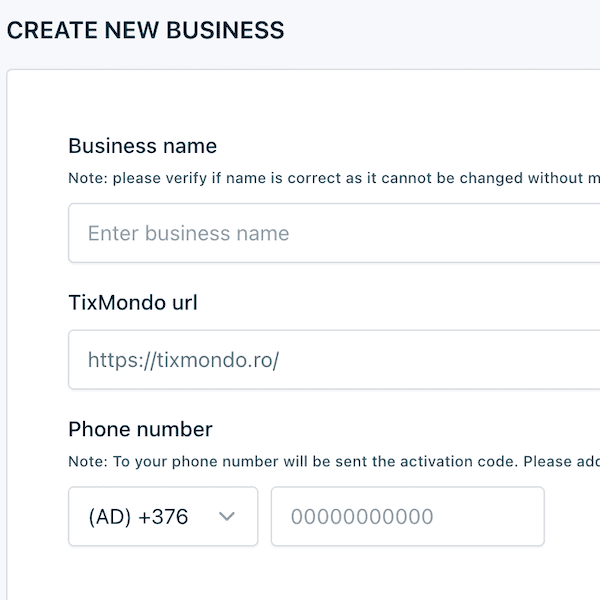The width and height of the screenshot is (600, 600).
Task: Click the 00000000000 phone placeholder
Action: 362,517
